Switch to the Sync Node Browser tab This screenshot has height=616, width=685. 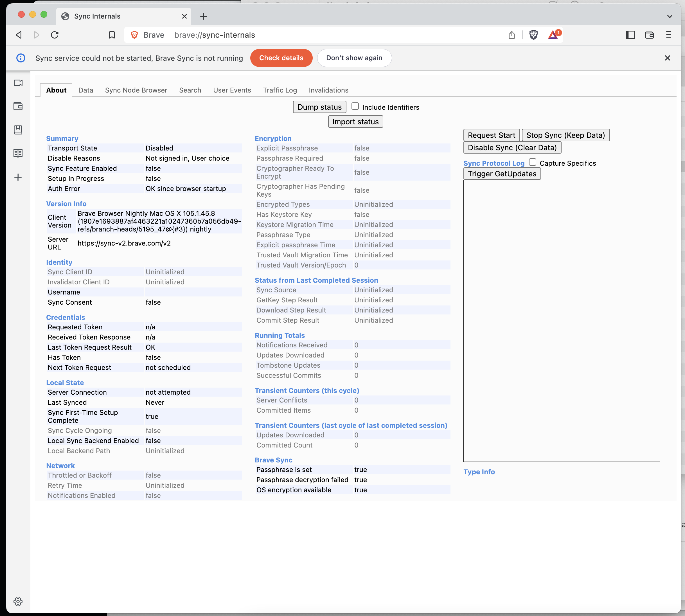136,90
